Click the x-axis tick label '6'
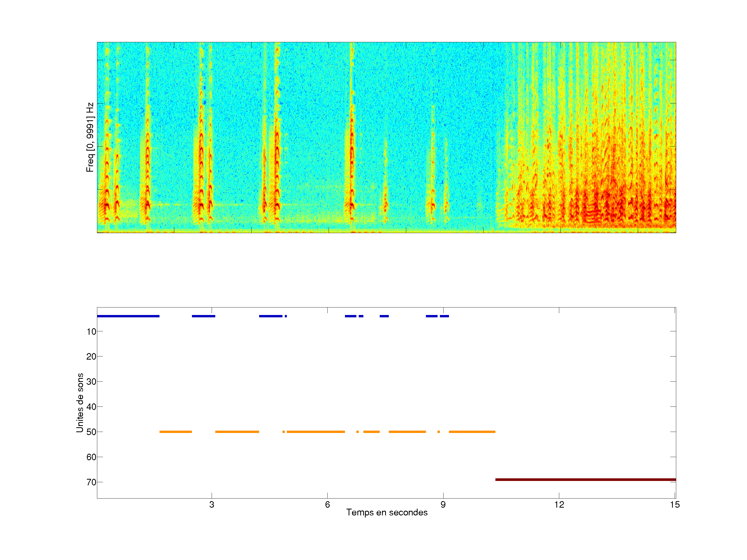The width and height of the screenshot is (747, 560). [327, 505]
